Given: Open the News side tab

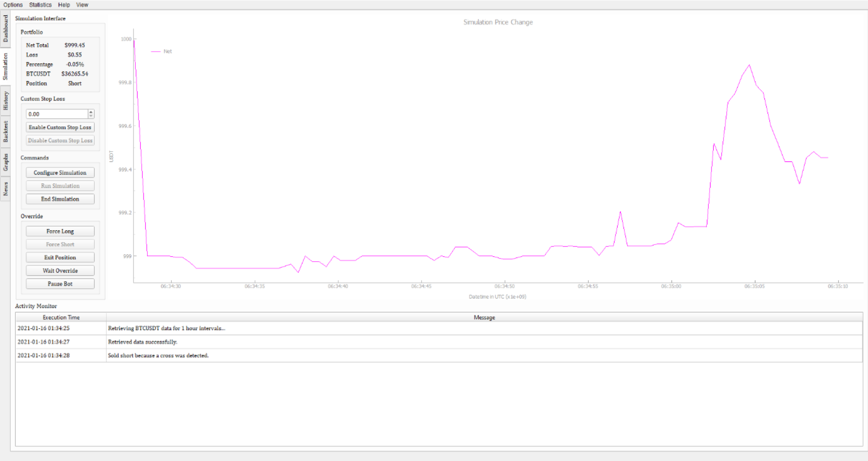Looking at the screenshot, I should coord(6,188).
